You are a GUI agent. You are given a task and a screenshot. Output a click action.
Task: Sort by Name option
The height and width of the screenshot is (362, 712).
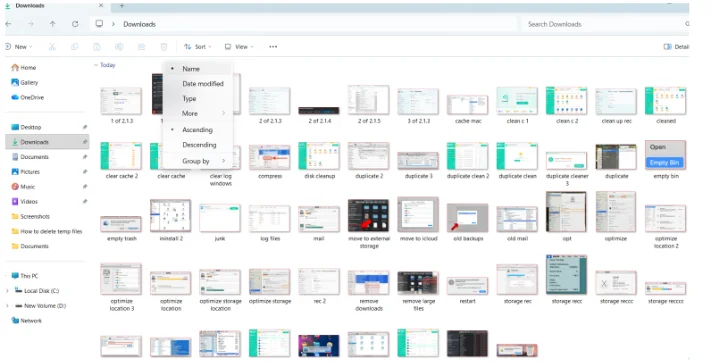(198, 69)
